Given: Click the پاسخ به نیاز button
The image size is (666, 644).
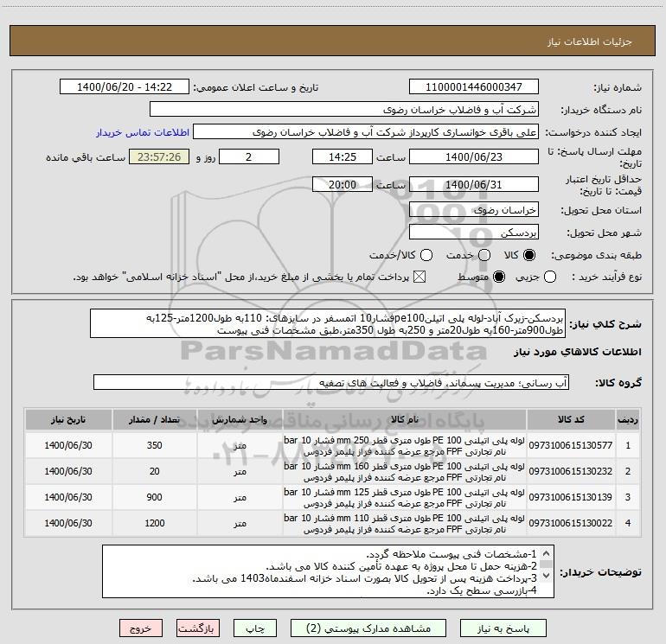Looking at the screenshot, I should (503, 628).
